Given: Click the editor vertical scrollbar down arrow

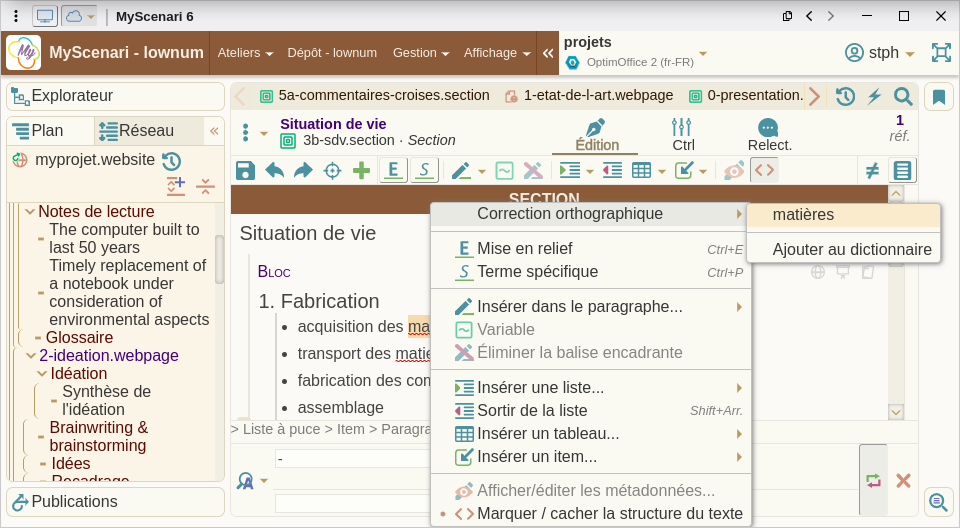Looking at the screenshot, I should tap(895, 411).
